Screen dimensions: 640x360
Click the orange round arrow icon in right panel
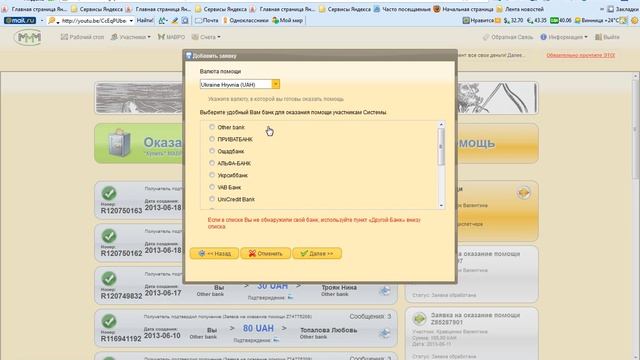[523, 193]
